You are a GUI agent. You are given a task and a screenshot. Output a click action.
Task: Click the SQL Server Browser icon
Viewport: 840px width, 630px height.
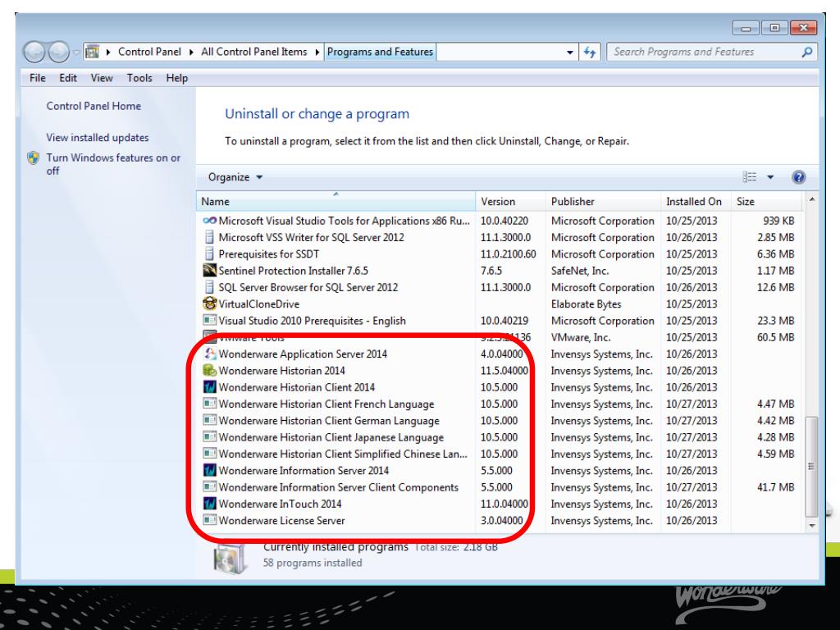tap(209, 287)
